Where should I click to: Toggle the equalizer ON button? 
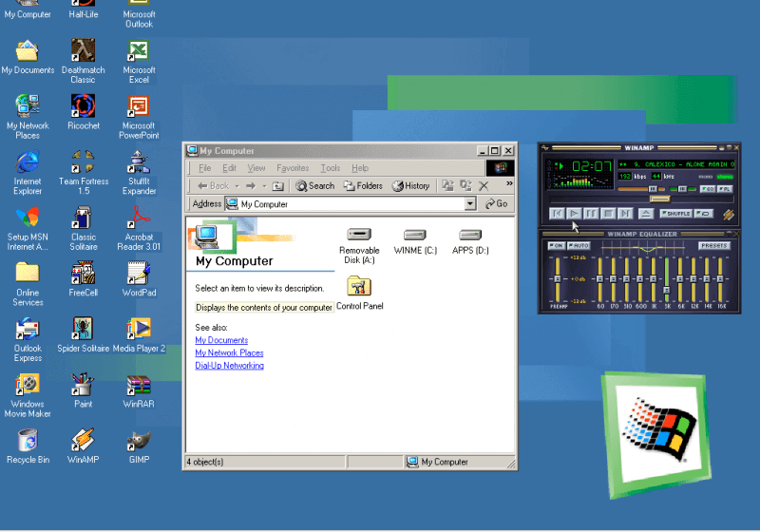tap(557, 246)
